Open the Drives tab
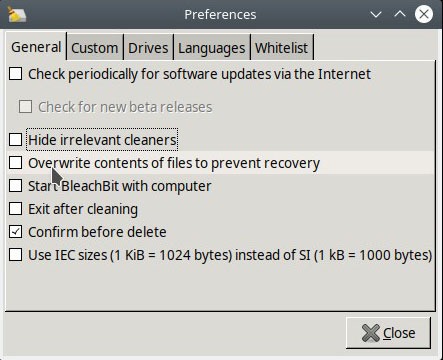This screenshot has height=360, width=443. [148, 48]
